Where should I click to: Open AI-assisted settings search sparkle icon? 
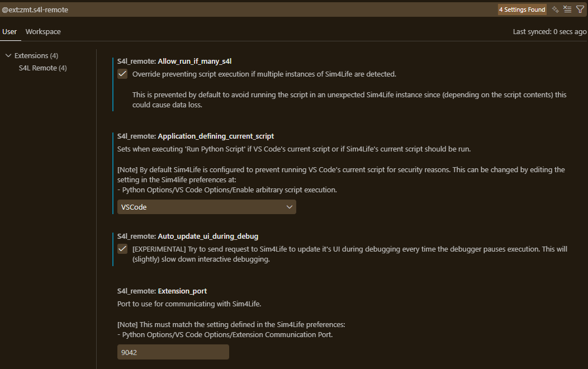555,9
